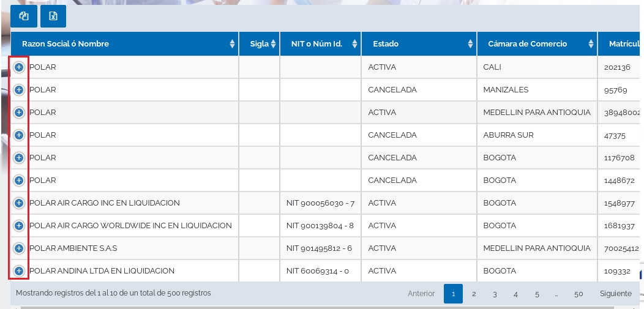Expand POLAR AIR CARGO INC EN LIQUIDACION row
The height and width of the screenshot is (309, 644).
point(18,203)
